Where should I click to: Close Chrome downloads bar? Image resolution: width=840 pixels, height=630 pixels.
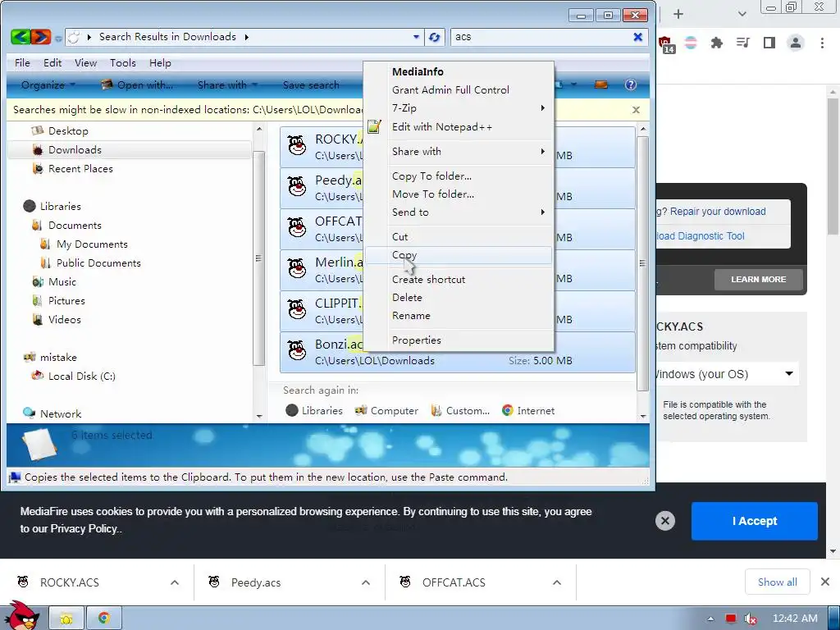pyautogui.click(x=825, y=582)
